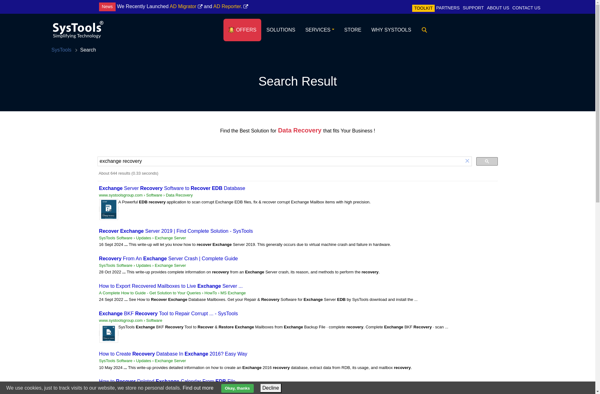Decline cookies
The image size is (600, 394).
[271, 388]
